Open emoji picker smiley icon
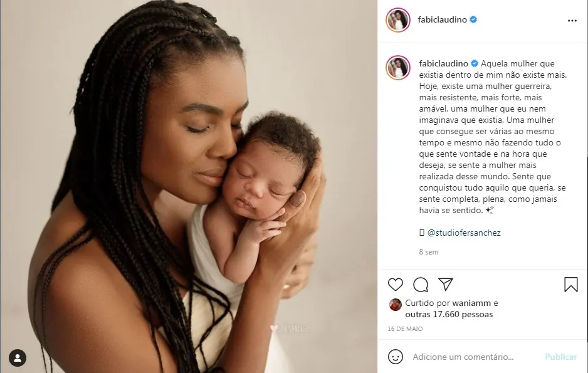This screenshot has height=373, width=588. tap(396, 357)
